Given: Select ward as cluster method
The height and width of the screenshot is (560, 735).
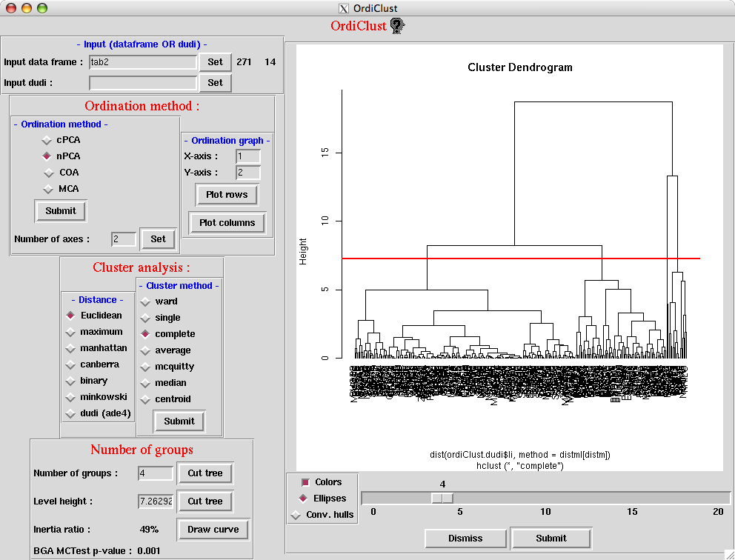Looking at the screenshot, I should (x=145, y=301).
